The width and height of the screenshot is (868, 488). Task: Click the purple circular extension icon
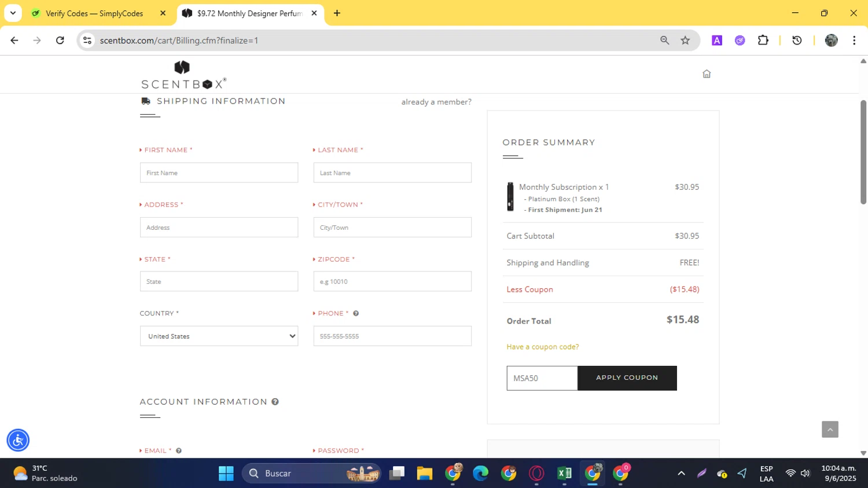(x=740, y=41)
